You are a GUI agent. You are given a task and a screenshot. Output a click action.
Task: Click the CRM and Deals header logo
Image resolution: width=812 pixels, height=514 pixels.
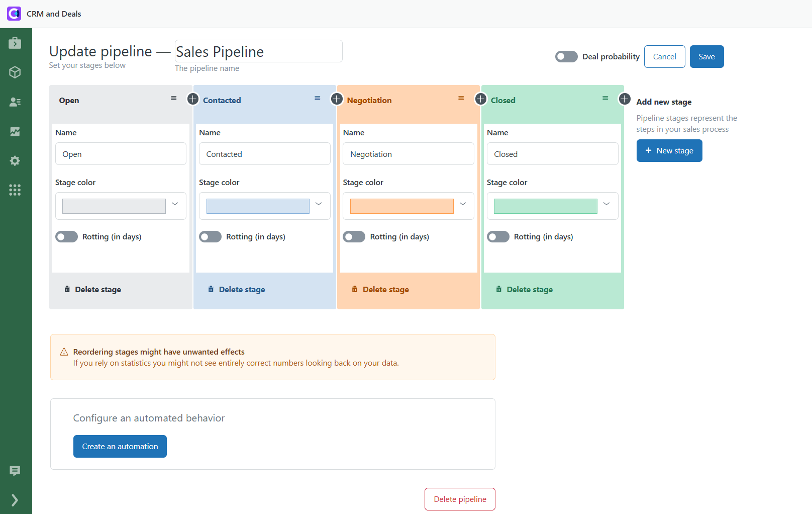coord(14,13)
